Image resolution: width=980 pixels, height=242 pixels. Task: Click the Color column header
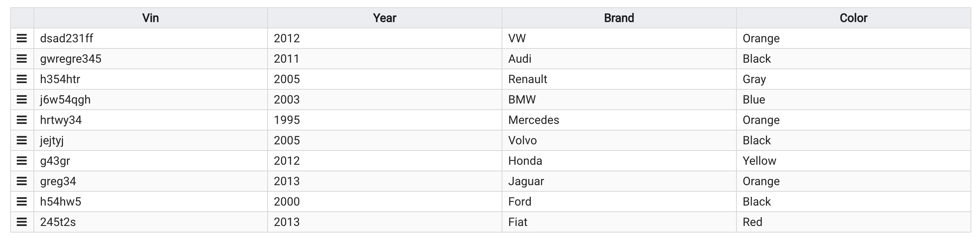(x=853, y=18)
